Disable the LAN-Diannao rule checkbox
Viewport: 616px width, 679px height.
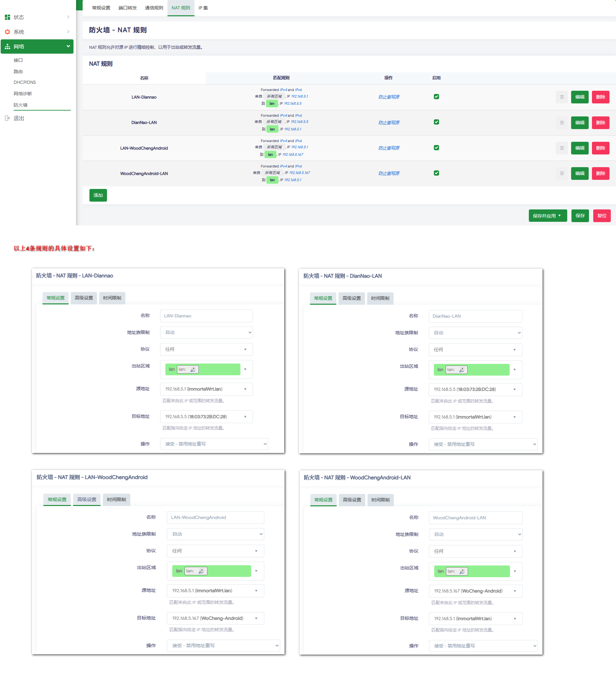point(436,97)
